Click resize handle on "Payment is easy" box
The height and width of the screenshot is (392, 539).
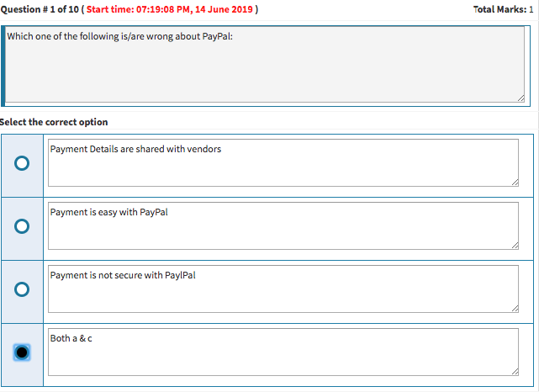514,245
